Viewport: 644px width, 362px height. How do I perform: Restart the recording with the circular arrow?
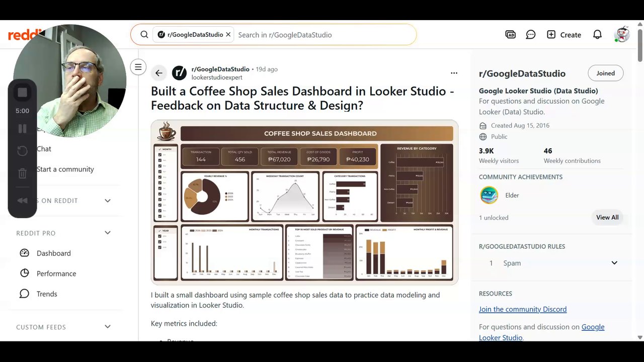coord(22,151)
